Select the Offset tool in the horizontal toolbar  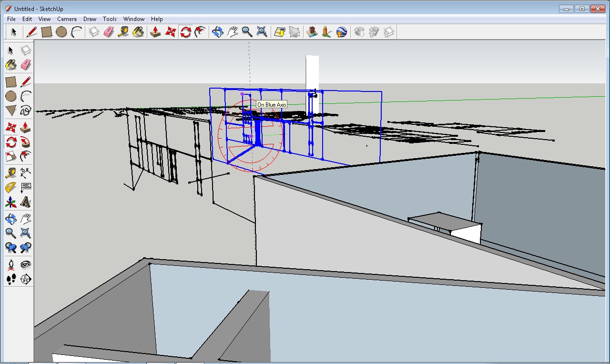click(200, 32)
